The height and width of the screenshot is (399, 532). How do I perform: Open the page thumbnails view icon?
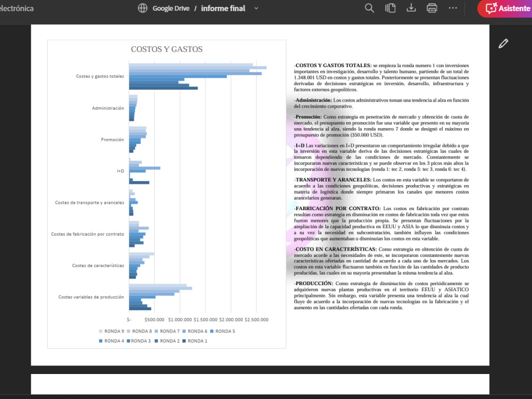coord(390,8)
